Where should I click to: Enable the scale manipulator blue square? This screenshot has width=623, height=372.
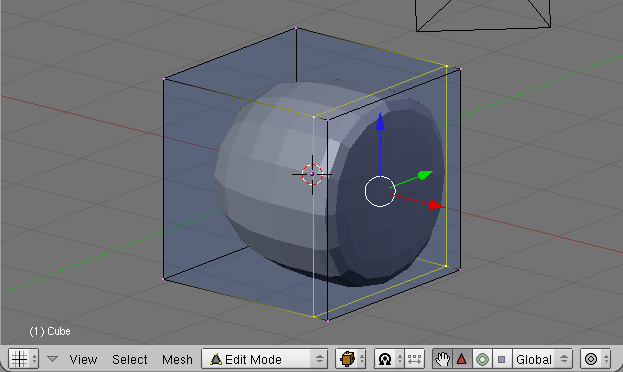coord(502,359)
